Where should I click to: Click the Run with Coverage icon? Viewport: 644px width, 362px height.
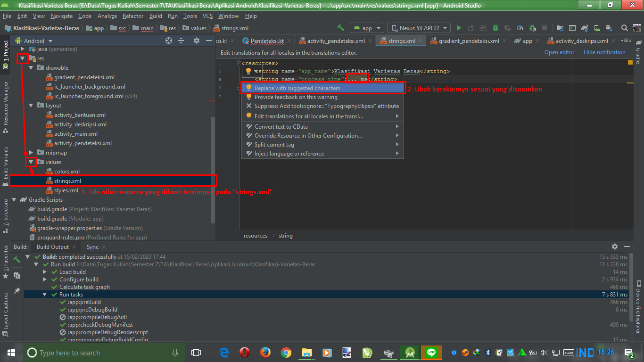(x=508, y=28)
